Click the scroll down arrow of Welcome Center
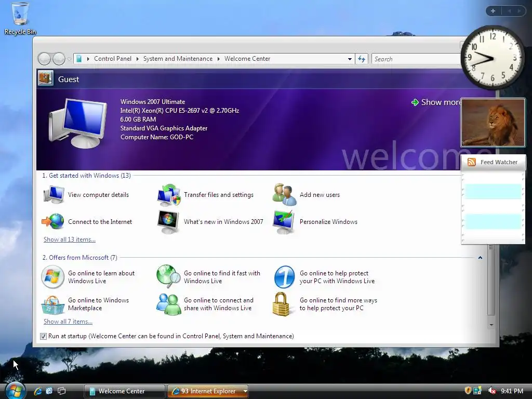The width and height of the screenshot is (532, 399). pyautogui.click(x=491, y=325)
